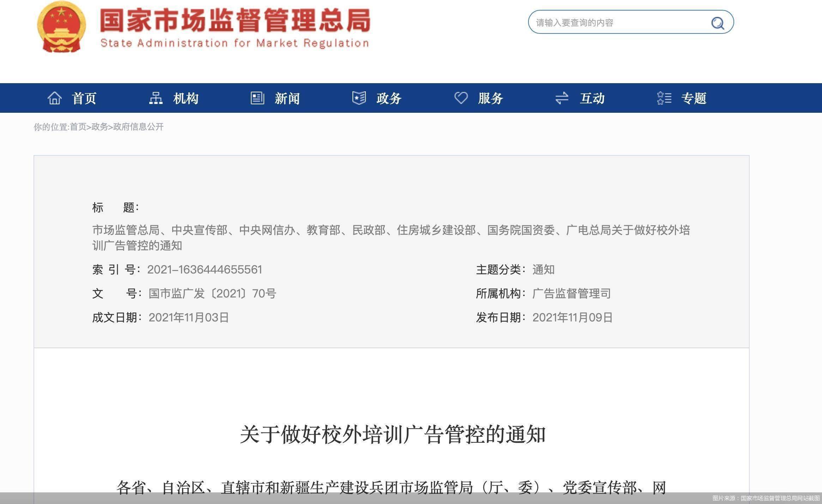This screenshot has width=822, height=504.
Task: Open the 首页 menu item
Action: [x=84, y=98]
